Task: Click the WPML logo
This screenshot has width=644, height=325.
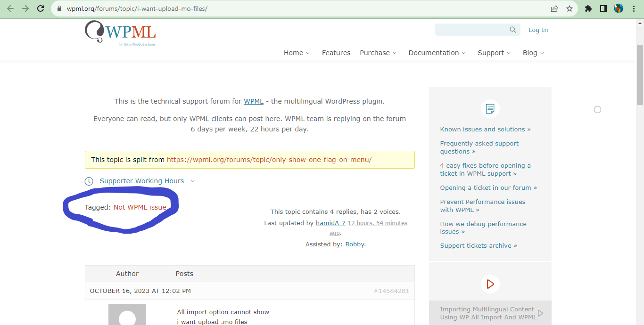Action: (120, 32)
